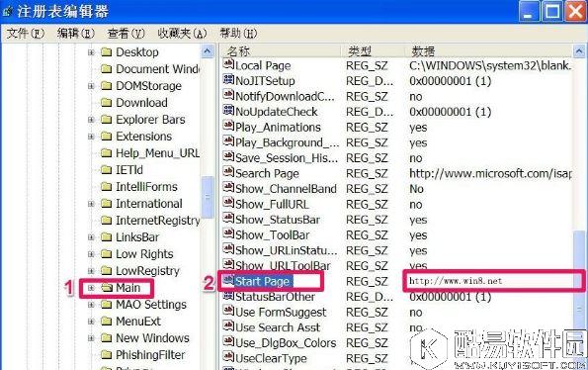Select the IntelliForms folder icon
The height and width of the screenshot is (370, 588).
click(x=107, y=187)
